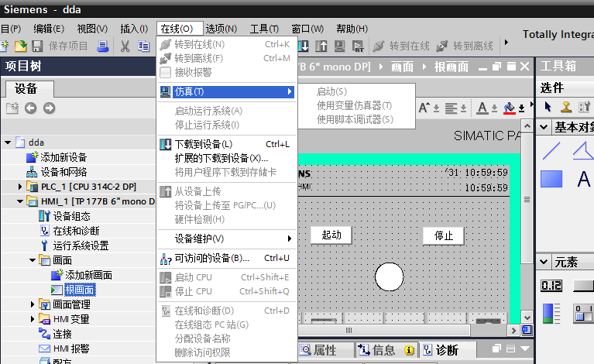Select the bar graph element in toolbox
Viewport: 594px width, 364px height.
click(551, 313)
